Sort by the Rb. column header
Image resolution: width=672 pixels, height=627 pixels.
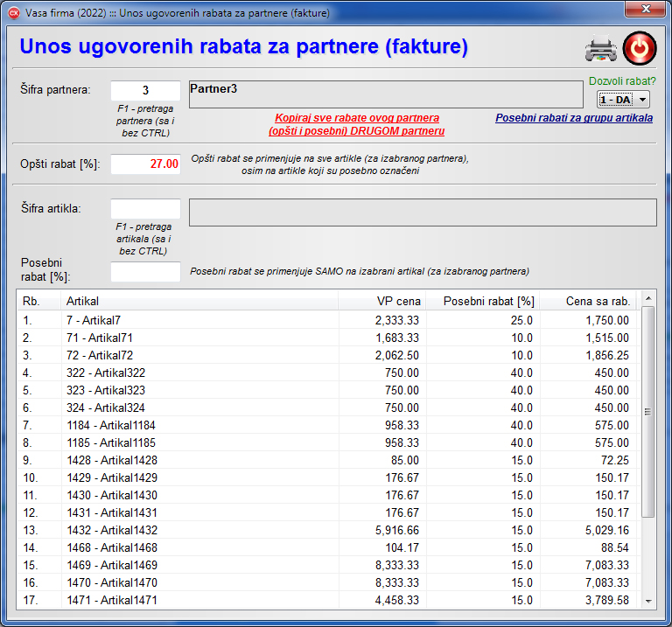coord(39,301)
